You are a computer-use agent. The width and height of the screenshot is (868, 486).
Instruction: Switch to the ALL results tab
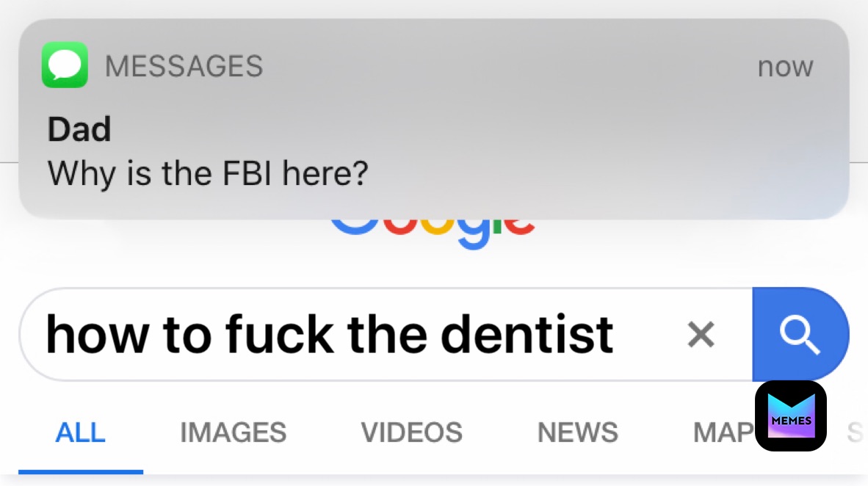point(80,432)
